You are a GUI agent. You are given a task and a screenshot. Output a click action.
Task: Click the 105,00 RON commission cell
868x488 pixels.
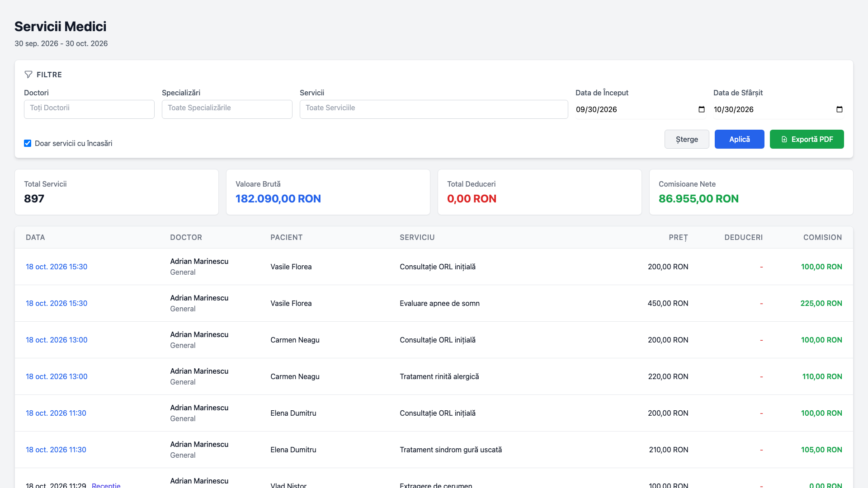click(821, 450)
